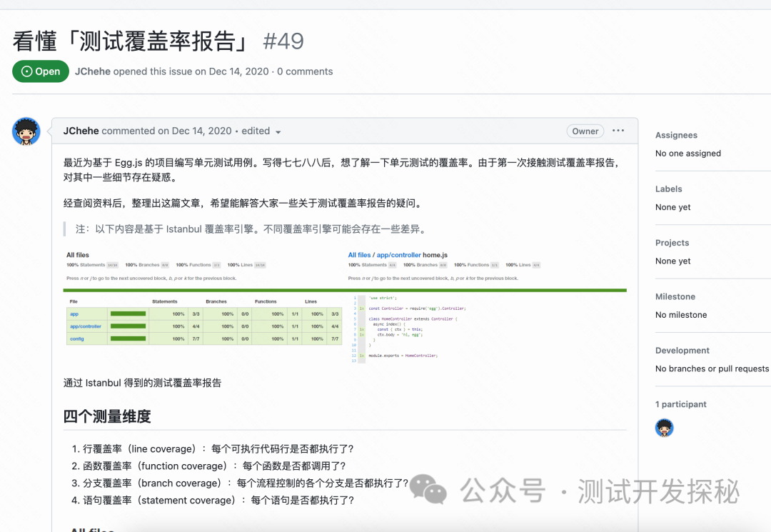Viewport: 771px width, 532px height.
Task: Click the Branches column header in the coverage table
Action: pyautogui.click(x=216, y=301)
